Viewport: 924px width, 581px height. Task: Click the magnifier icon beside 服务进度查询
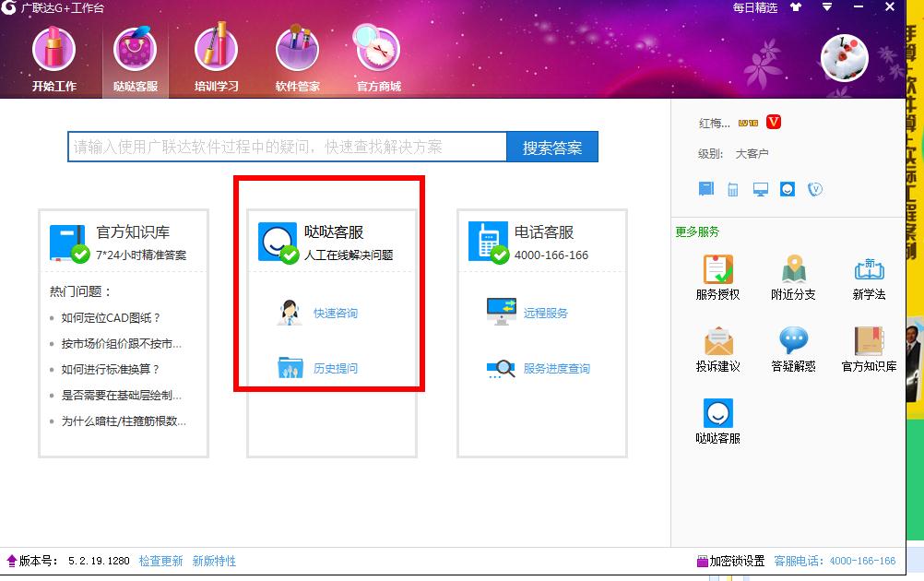pyautogui.click(x=502, y=369)
